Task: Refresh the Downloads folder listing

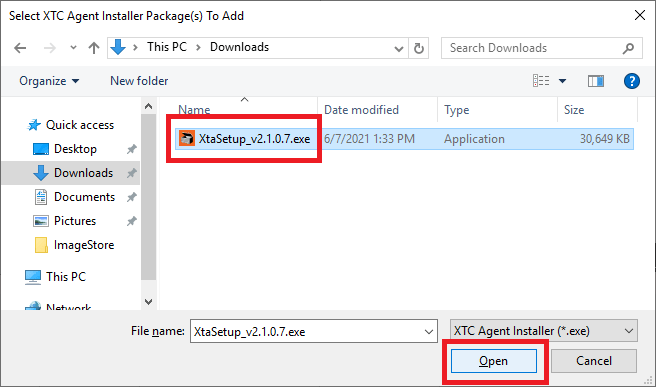Action: coord(418,48)
